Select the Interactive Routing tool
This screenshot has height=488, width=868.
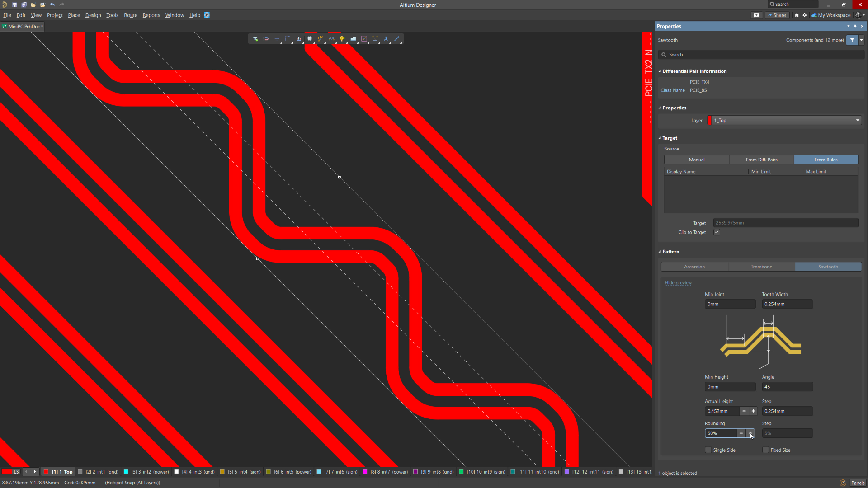(x=321, y=39)
